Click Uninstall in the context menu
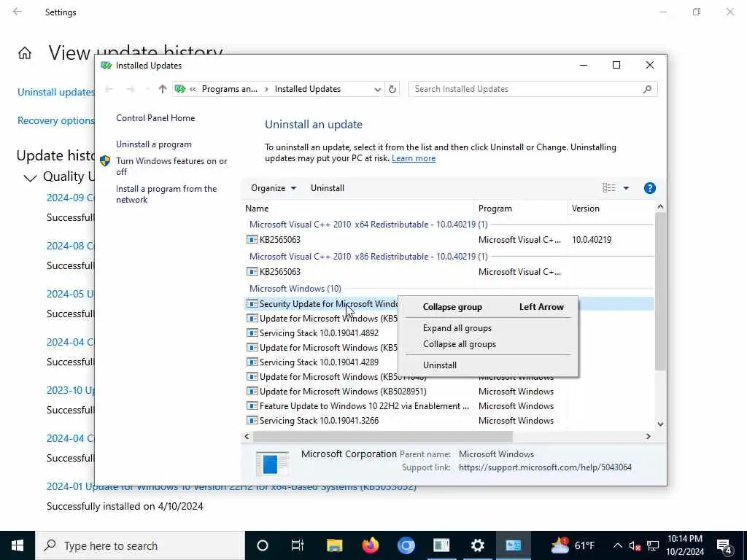Screen dimensions: 747x560 tap(439, 365)
